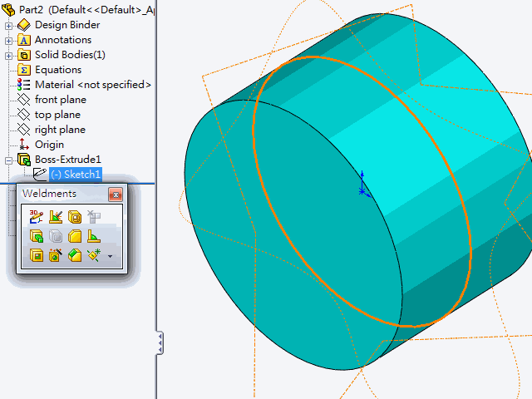Image resolution: width=532 pixels, height=399 pixels.
Task: Click the Material not specified icon
Action: [24, 85]
